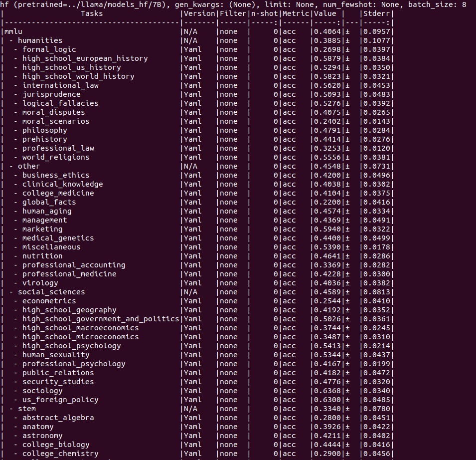Image resolution: width=476 pixels, height=460 pixels.
Task: Click 'medical_genetics' task name
Action: point(58,238)
